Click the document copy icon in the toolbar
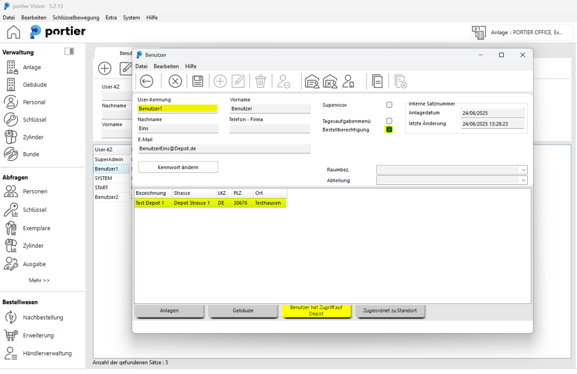The image size is (577, 374). [x=377, y=81]
